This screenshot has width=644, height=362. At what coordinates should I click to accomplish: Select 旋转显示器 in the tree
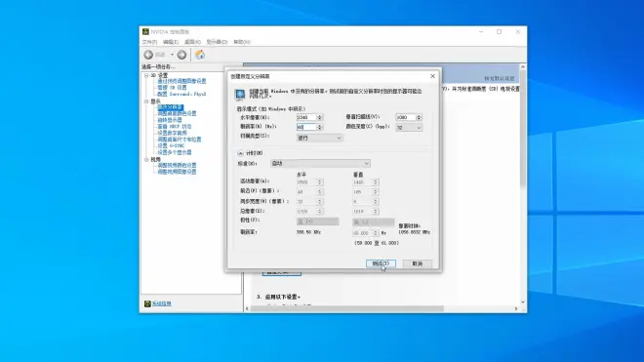pyautogui.click(x=170, y=120)
